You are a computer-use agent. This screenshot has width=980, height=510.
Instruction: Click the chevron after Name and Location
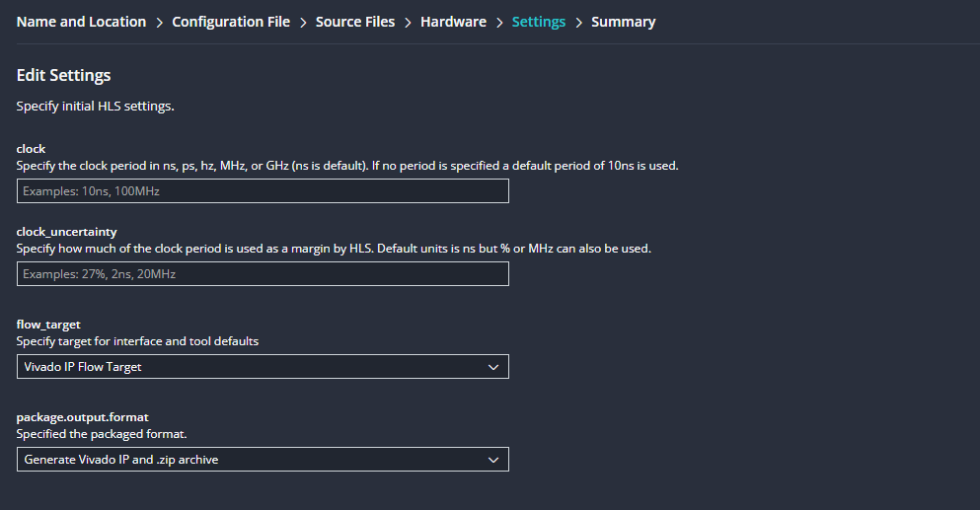(x=159, y=22)
